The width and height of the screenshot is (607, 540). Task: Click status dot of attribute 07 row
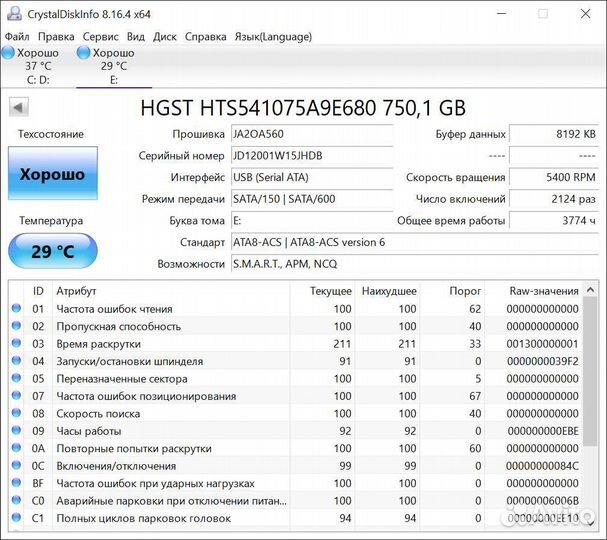16,395
